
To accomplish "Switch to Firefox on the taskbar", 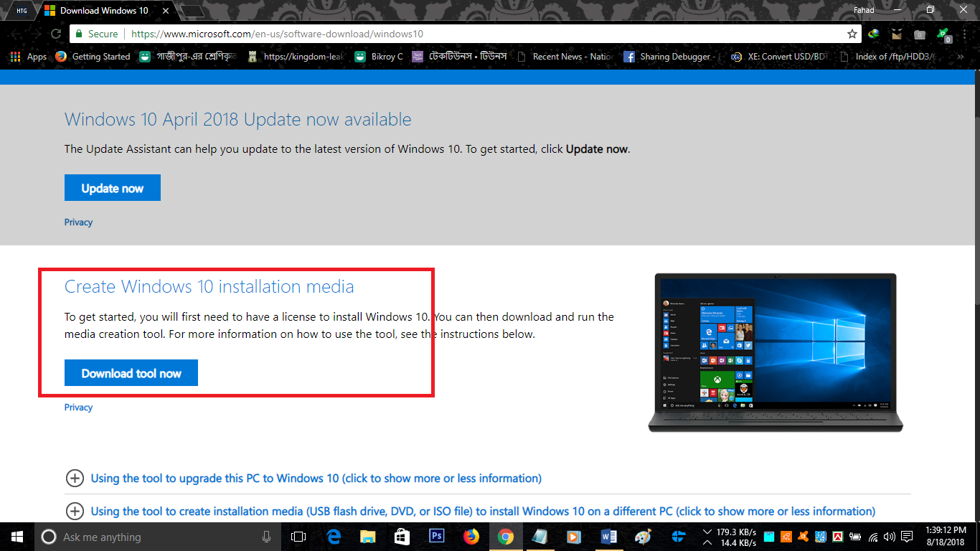I will click(x=471, y=537).
